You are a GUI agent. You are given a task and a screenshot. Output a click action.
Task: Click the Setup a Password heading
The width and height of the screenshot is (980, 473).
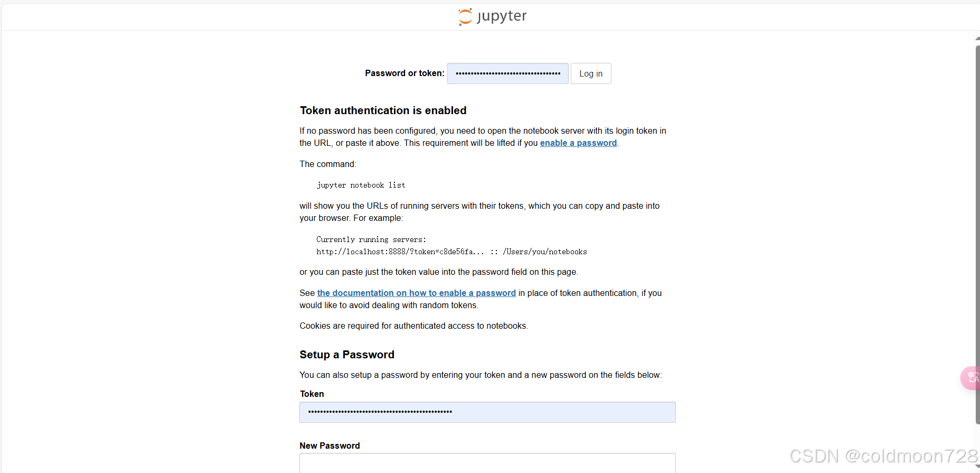pyautogui.click(x=347, y=355)
